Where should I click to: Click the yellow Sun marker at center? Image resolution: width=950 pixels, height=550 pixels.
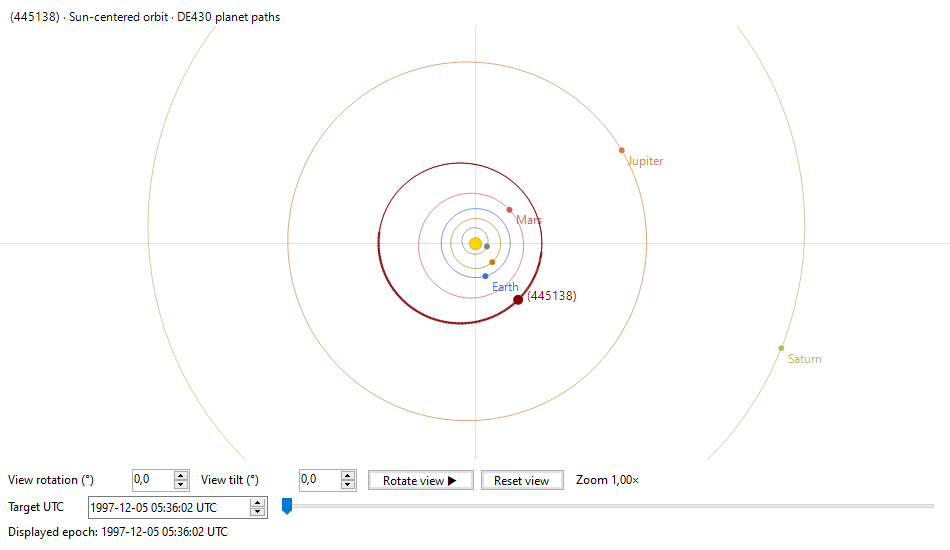(476, 244)
